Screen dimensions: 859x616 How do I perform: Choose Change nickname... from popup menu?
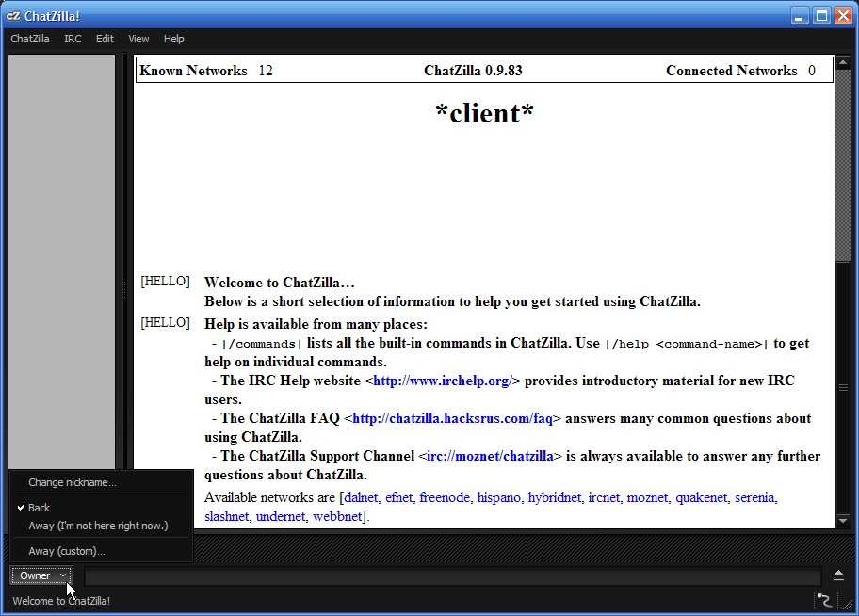point(102,482)
